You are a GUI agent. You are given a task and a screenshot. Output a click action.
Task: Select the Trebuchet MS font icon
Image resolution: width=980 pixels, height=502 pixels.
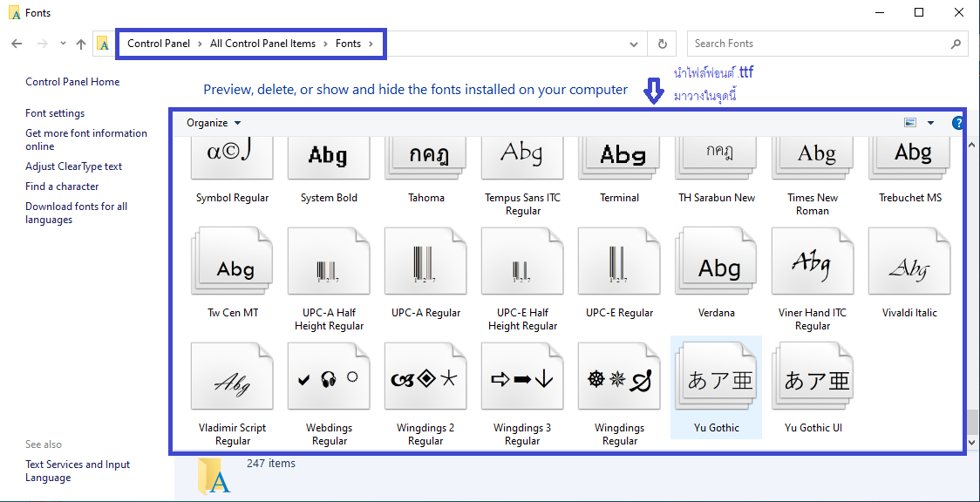click(909, 159)
